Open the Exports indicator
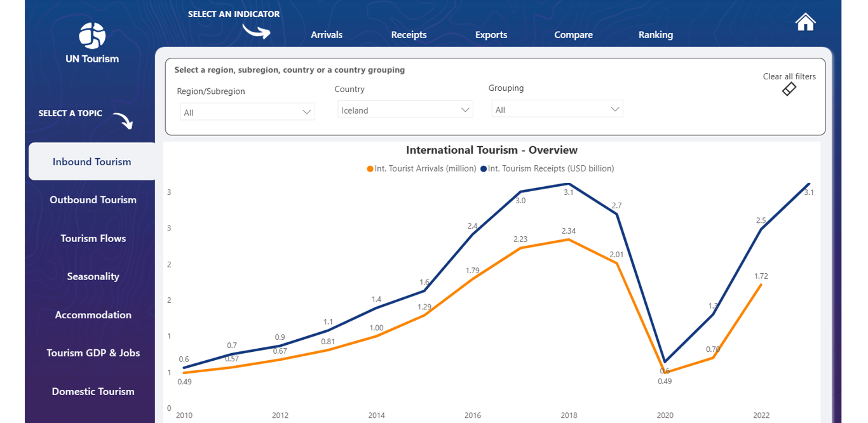Image resolution: width=868 pixels, height=423 pixels. [491, 35]
